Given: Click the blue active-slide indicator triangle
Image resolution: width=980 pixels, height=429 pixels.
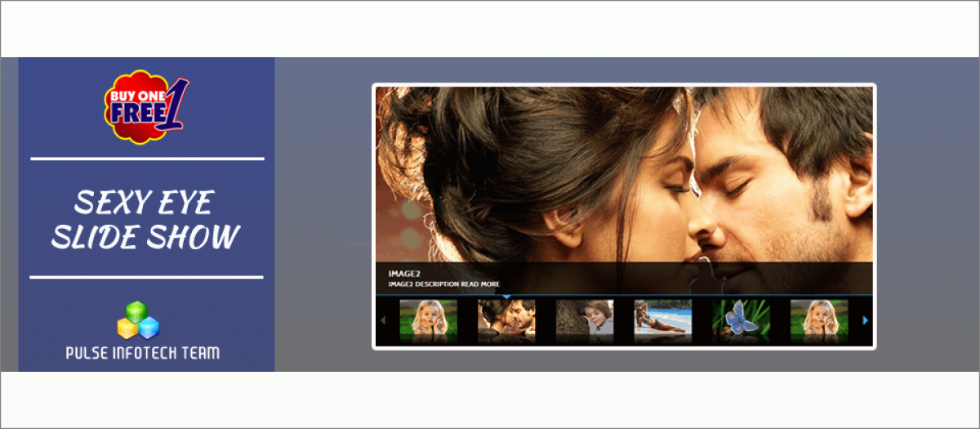Looking at the screenshot, I should point(506,296).
